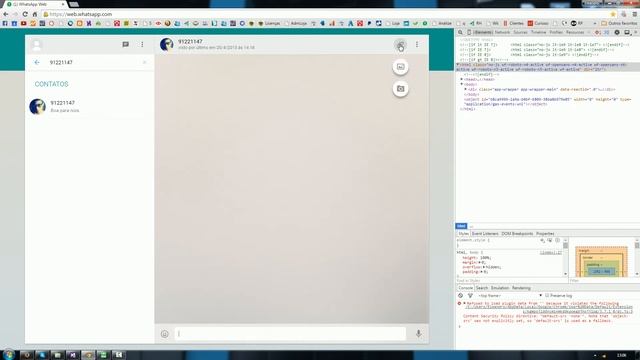The width and height of the screenshot is (640, 360).
Task: Collapse the highlighted html node
Action: click(x=458, y=65)
